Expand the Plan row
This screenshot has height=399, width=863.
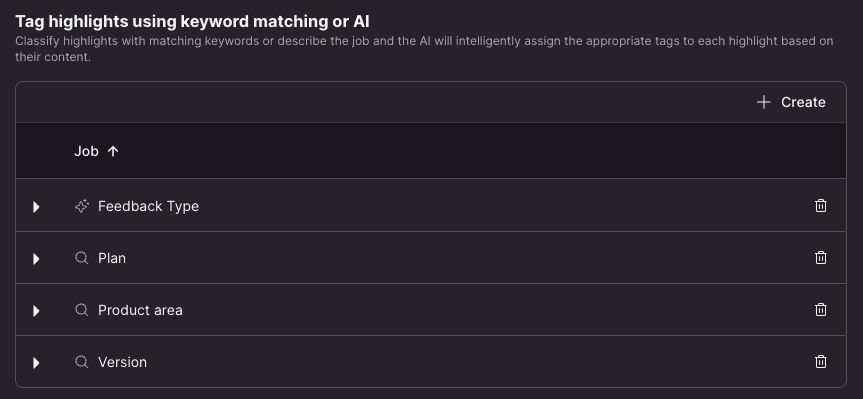click(36, 259)
